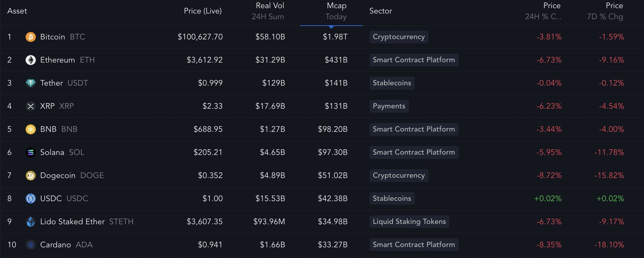Click the Dogecoin coin icon

point(31,176)
